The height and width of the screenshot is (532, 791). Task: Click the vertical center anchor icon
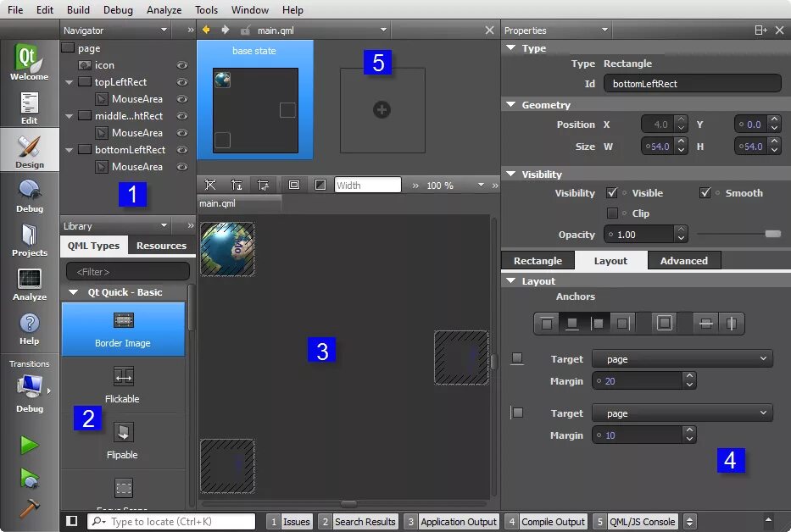(x=705, y=323)
